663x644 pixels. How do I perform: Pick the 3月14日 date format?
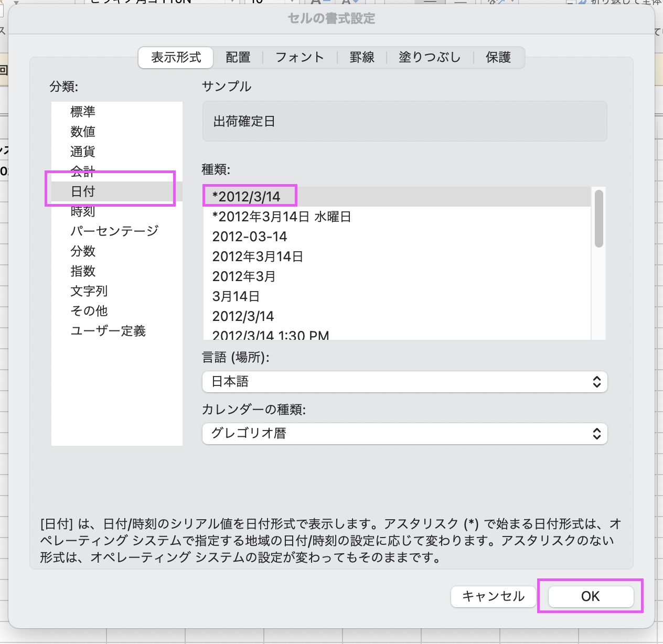tap(236, 296)
